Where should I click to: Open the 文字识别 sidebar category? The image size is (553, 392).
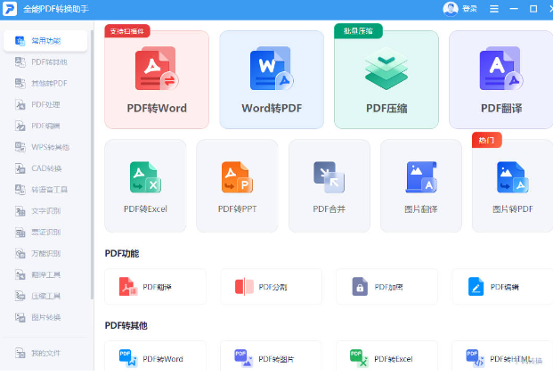point(45,211)
